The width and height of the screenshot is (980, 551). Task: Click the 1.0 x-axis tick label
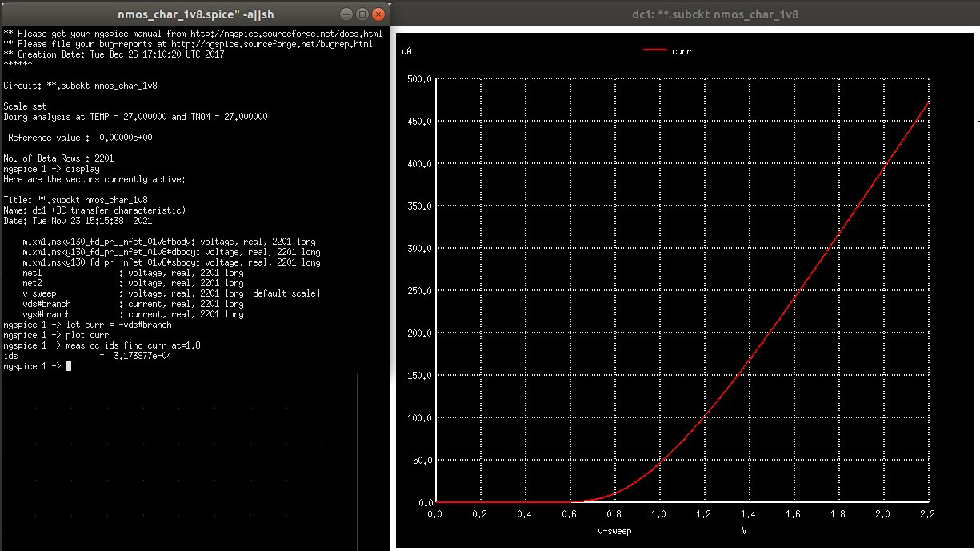click(x=659, y=513)
